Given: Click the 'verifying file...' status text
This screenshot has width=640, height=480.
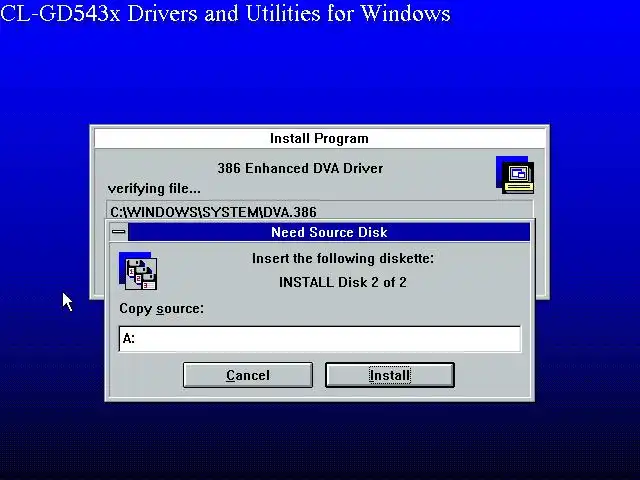Looking at the screenshot, I should pyautogui.click(x=154, y=189).
